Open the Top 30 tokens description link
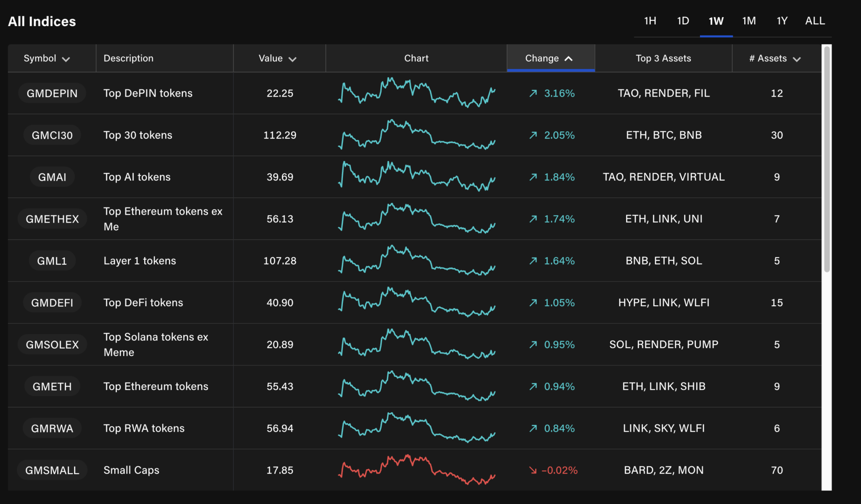Screen dimensions: 861x504 138,135
